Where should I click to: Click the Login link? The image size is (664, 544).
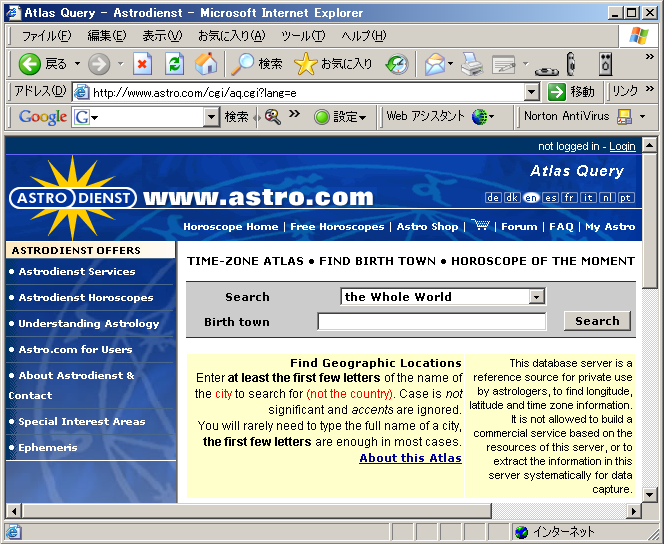[x=622, y=146]
